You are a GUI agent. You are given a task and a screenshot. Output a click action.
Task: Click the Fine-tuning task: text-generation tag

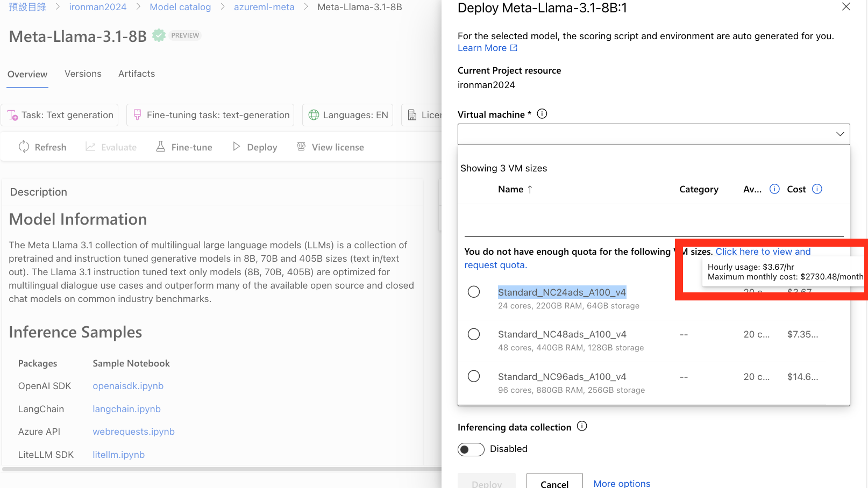click(x=210, y=115)
